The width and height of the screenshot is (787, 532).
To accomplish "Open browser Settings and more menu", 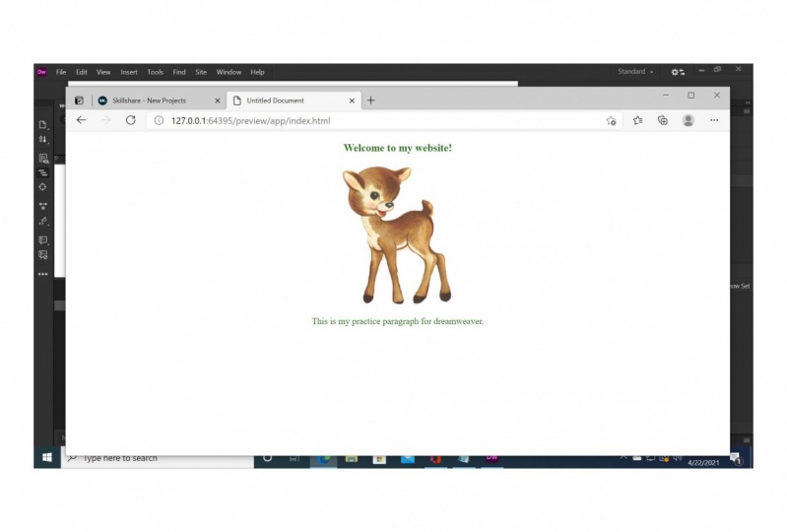I will click(x=714, y=120).
